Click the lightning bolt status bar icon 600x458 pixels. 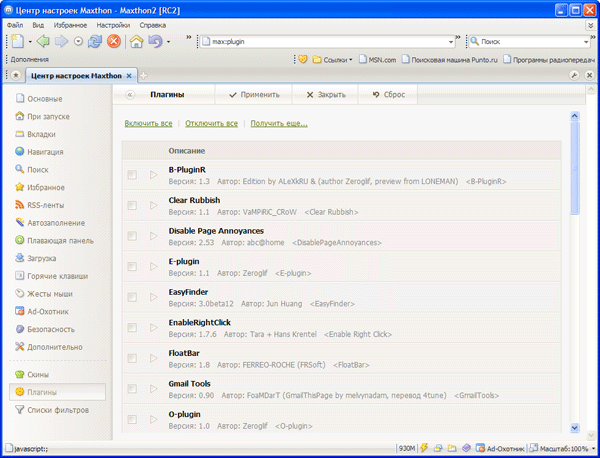424,448
